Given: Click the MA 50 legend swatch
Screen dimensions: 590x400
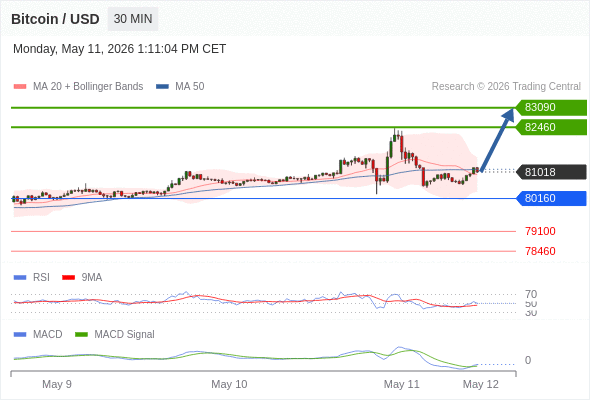Looking at the screenshot, I should [x=162, y=87].
